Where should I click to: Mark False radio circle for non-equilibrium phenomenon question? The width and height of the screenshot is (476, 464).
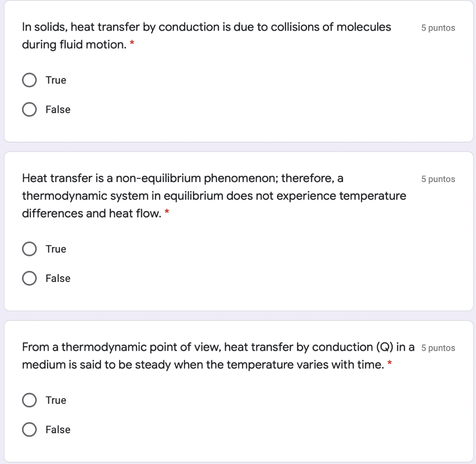pyautogui.click(x=29, y=279)
